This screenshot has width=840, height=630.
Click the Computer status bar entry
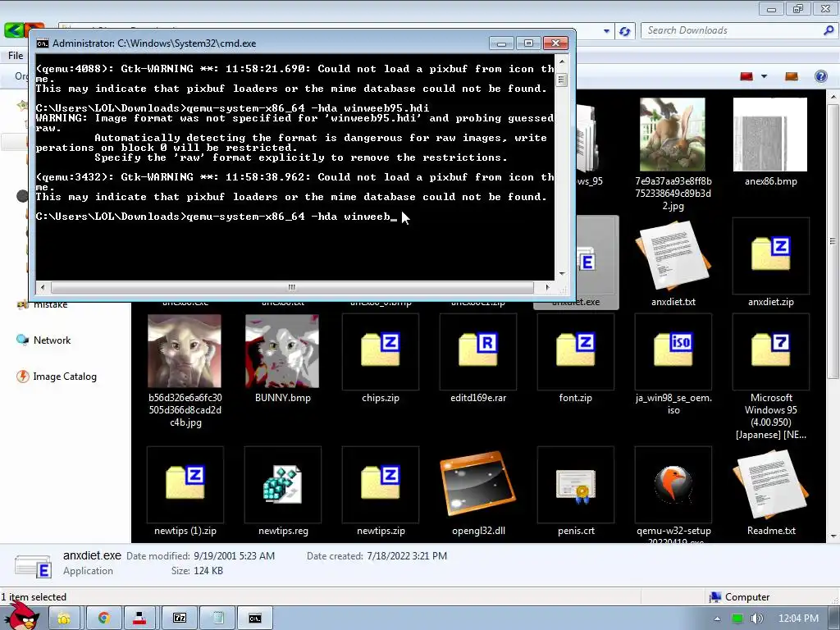(x=739, y=597)
